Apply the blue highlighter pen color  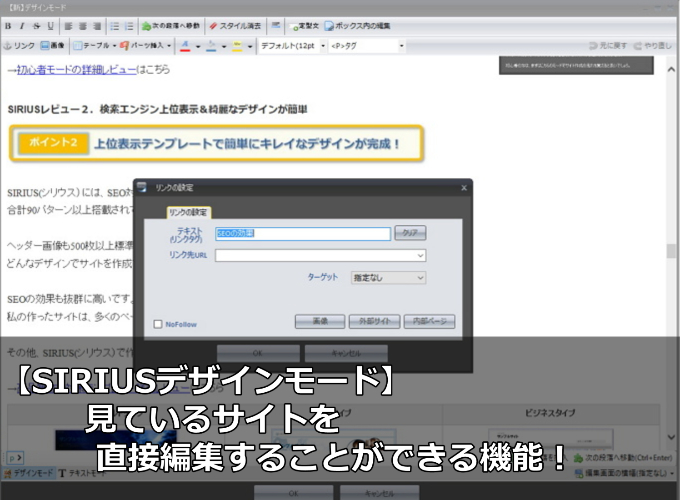211,46
